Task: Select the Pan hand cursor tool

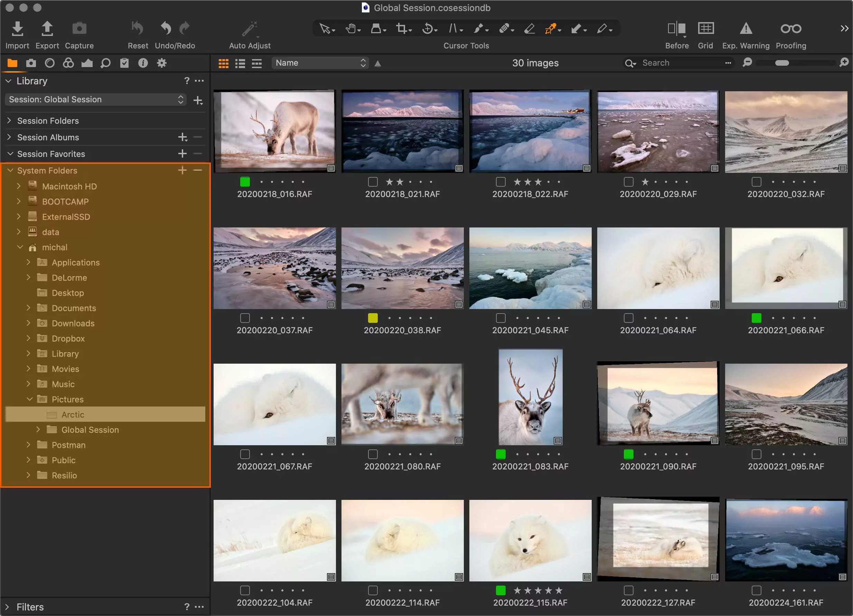Action: click(350, 29)
